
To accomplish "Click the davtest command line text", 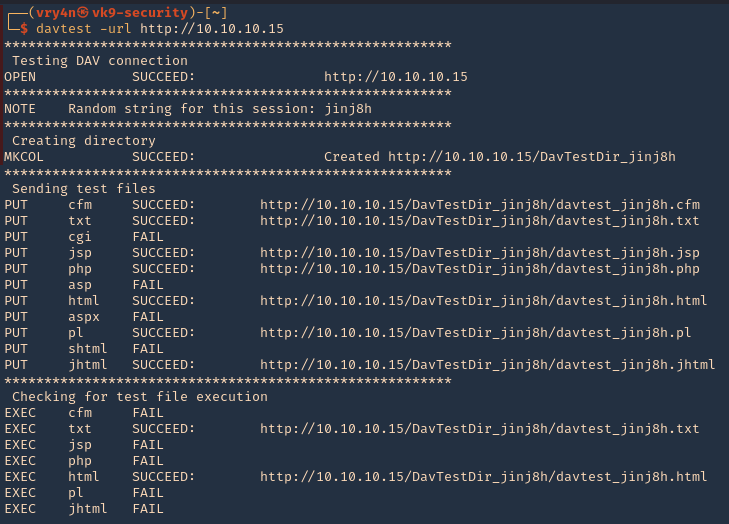I will (x=159, y=29).
